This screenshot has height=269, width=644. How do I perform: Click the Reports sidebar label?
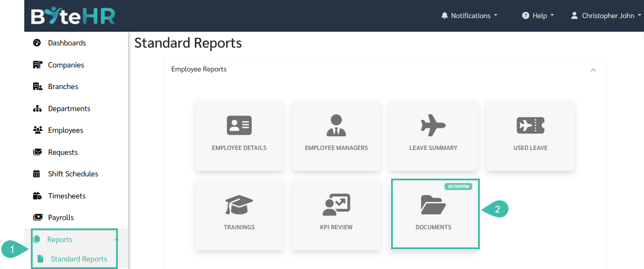[60, 239]
